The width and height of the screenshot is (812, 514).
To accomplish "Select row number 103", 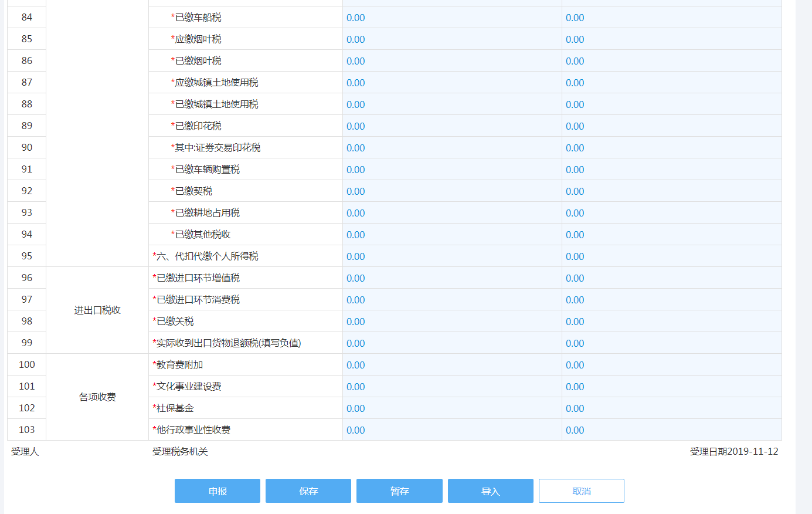I will tap(27, 430).
